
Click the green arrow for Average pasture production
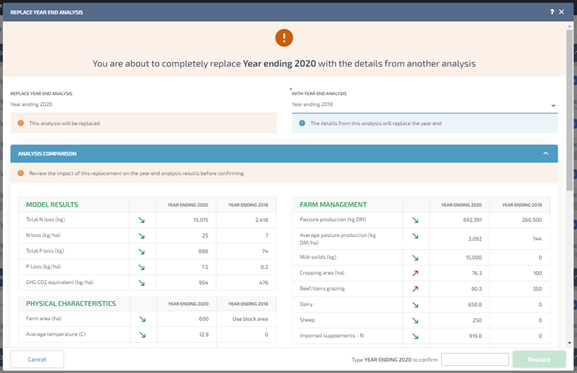pyautogui.click(x=415, y=236)
